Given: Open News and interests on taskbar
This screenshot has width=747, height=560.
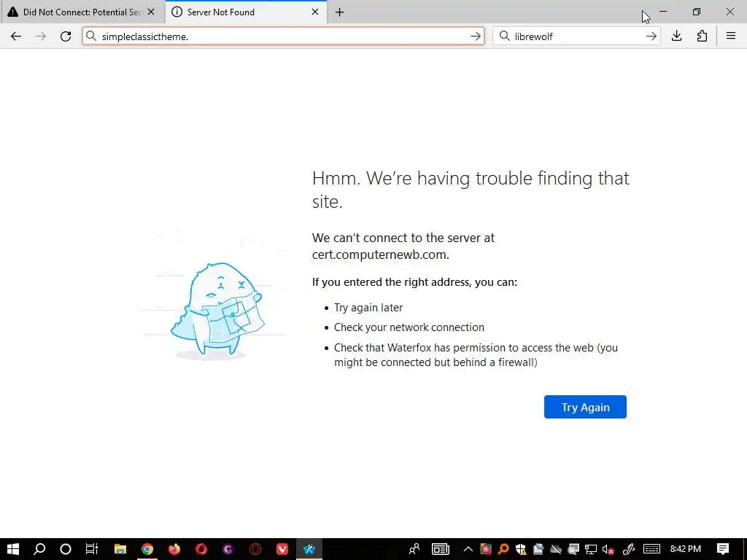Looking at the screenshot, I should click(x=440, y=549).
